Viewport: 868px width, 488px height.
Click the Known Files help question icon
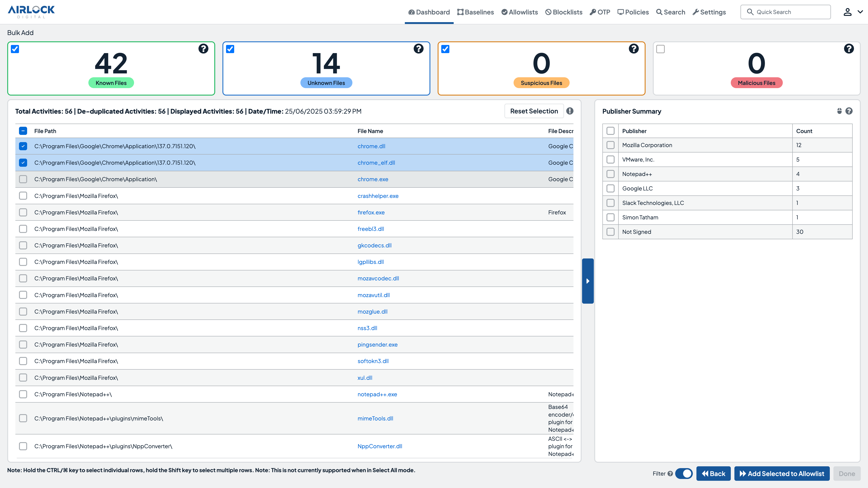pyautogui.click(x=203, y=49)
